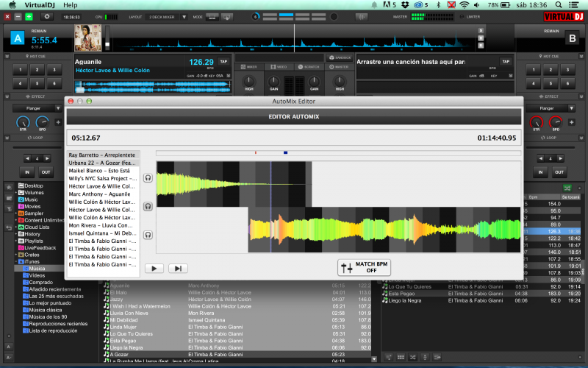Open Las 25 más escuchadas playlist
Viewport: 588px width, 368px height.
[x=57, y=297]
